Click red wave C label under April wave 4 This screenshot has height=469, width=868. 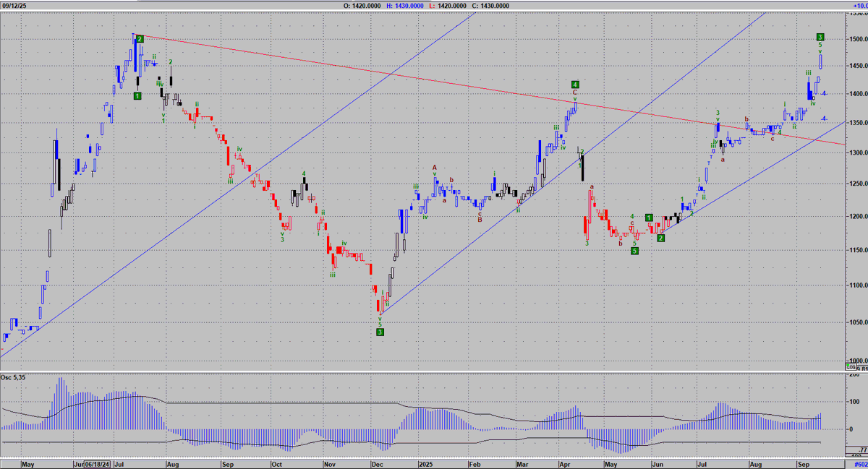pos(574,92)
